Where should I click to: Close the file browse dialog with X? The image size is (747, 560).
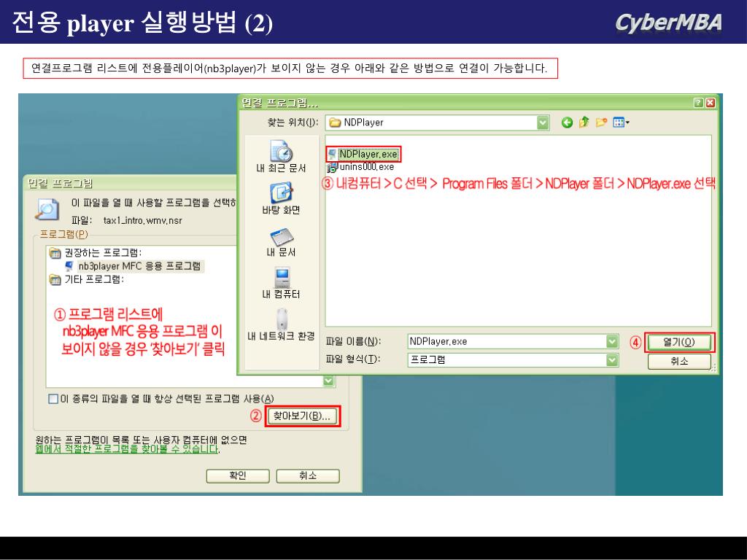pyautogui.click(x=710, y=103)
